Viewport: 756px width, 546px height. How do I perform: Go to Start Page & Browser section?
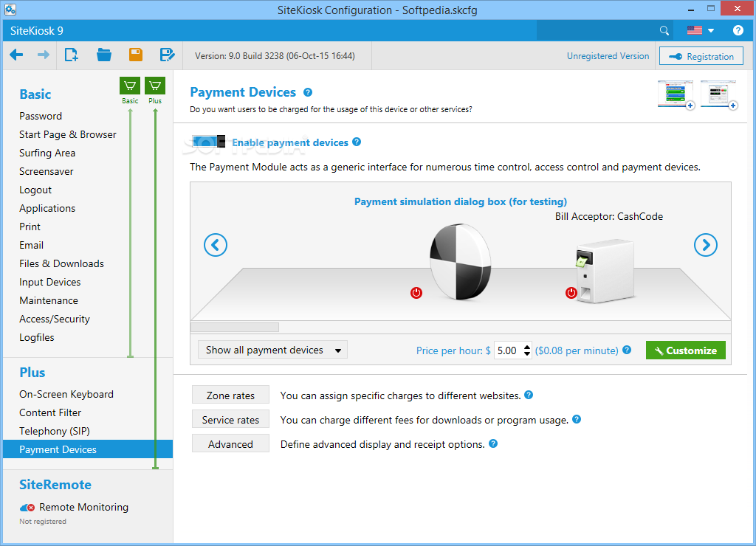pyautogui.click(x=67, y=134)
